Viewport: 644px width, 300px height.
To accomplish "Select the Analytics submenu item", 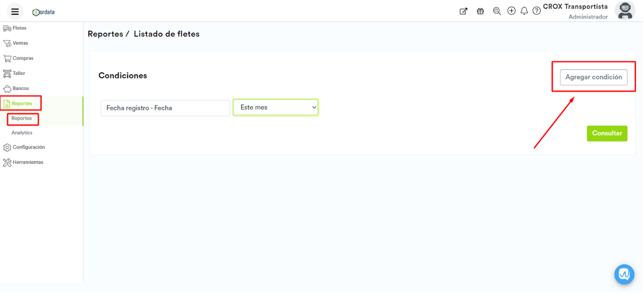I will 22,133.
